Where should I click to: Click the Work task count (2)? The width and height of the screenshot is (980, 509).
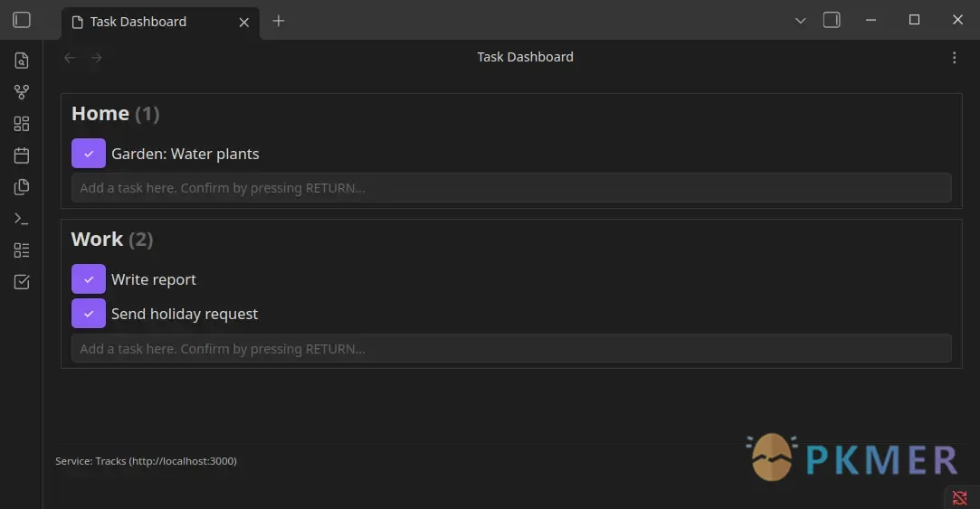pos(141,240)
